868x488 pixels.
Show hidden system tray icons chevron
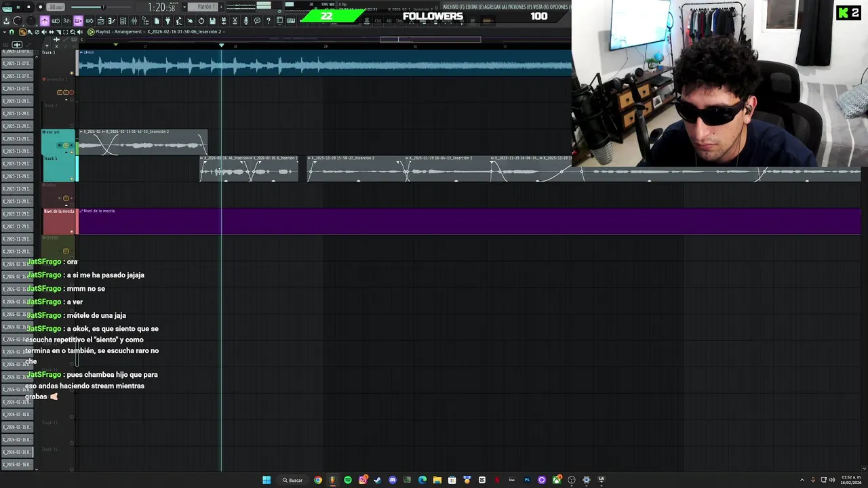click(x=802, y=480)
